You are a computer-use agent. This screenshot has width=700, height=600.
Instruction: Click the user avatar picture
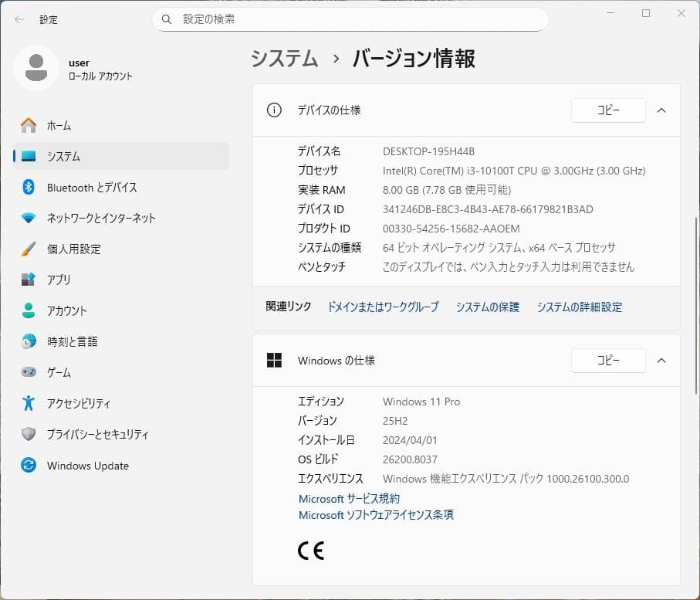(36, 68)
